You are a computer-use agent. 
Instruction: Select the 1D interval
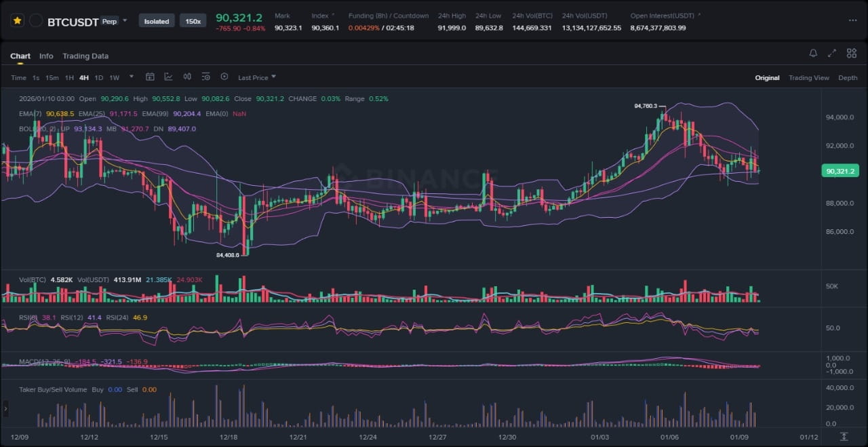(99, 77)
